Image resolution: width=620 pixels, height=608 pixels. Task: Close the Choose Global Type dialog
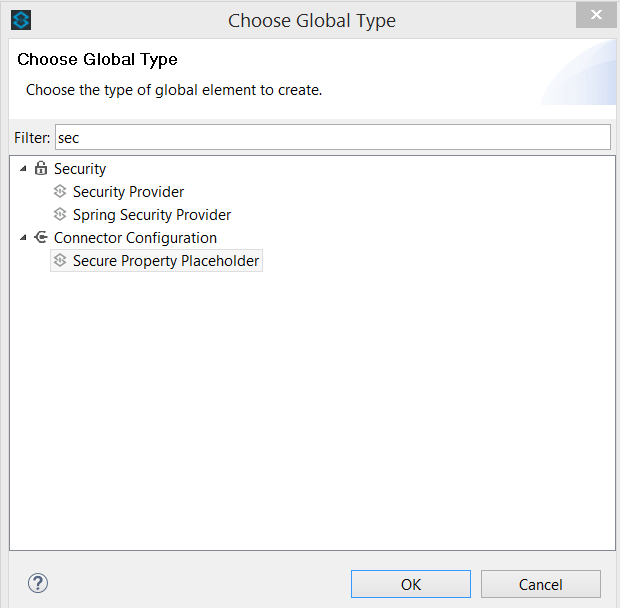596,15
